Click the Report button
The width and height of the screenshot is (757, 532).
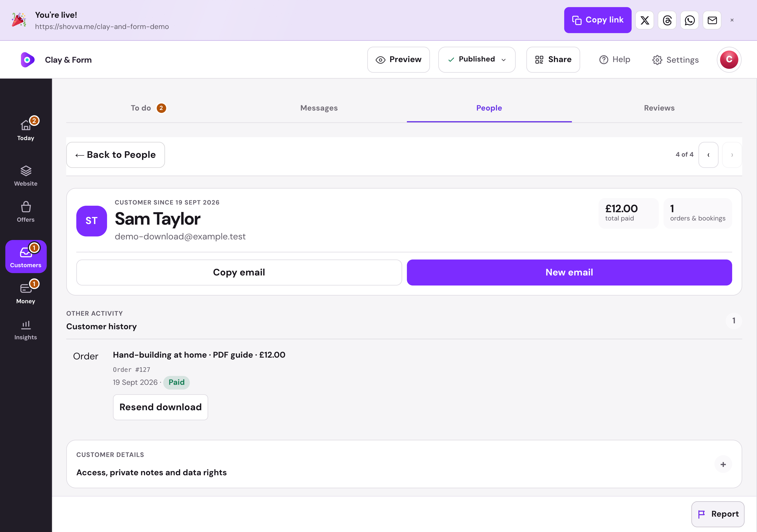pos(718,514)
